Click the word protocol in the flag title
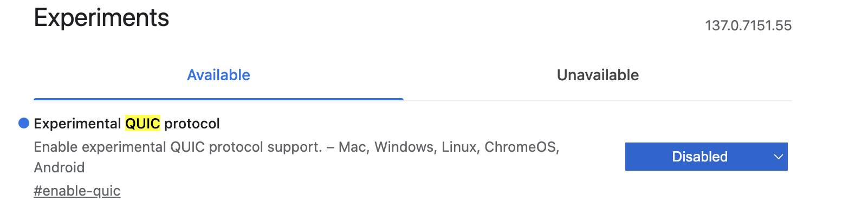 pyautogui.click(x=192, y=124)
